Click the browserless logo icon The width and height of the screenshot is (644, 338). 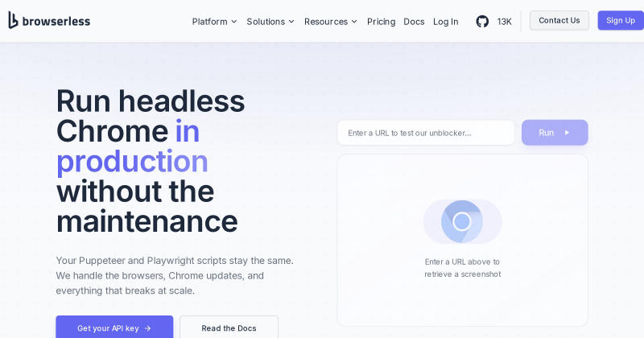pos(13,20)
